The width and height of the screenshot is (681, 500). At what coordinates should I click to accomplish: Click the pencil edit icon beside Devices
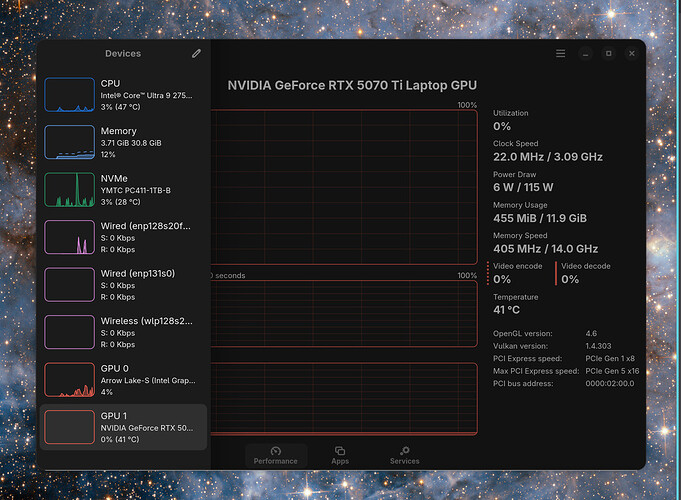[x=196, y=53]
